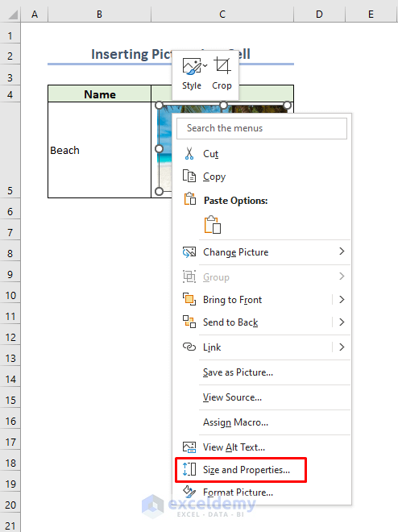
Task: Click the Search the menus field
Action: (262, 128)
